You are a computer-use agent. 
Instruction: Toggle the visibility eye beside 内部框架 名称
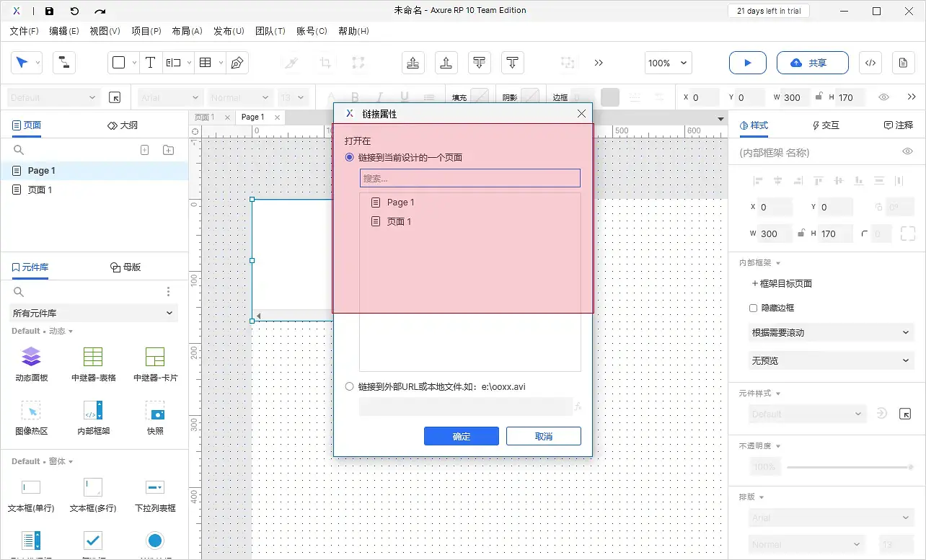tap(907, 152)
